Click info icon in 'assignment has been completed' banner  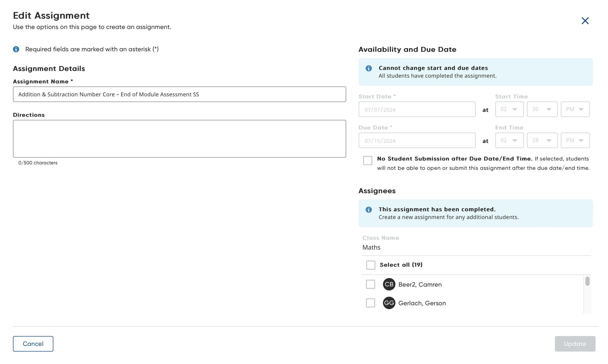[368, 210]
